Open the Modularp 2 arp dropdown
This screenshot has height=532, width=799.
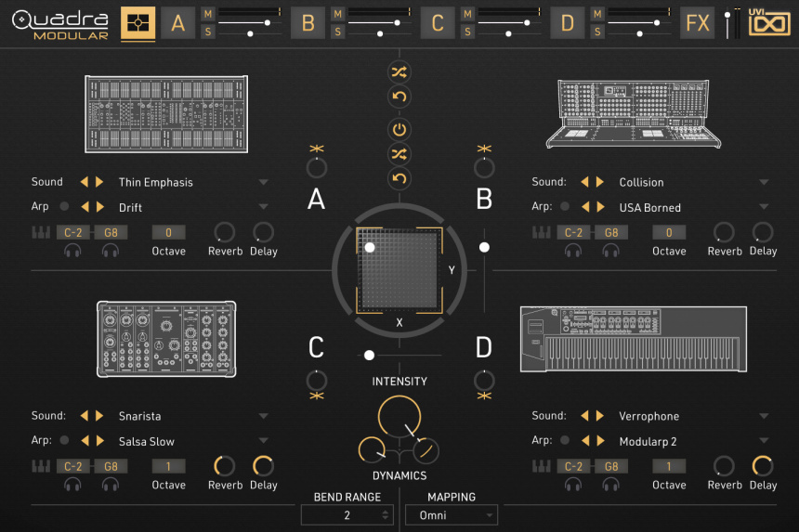(x=764, y=440)
